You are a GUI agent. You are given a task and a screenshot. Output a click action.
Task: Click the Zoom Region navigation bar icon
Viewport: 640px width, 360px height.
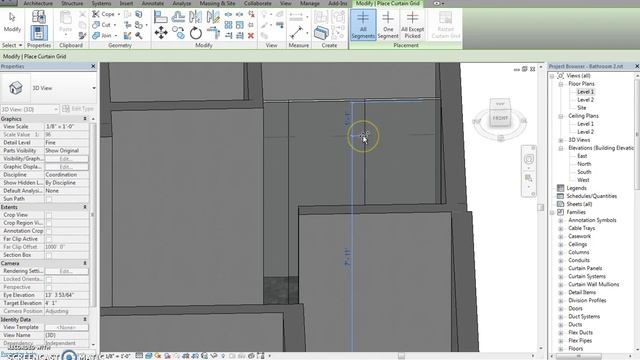(x=529, y=178)
